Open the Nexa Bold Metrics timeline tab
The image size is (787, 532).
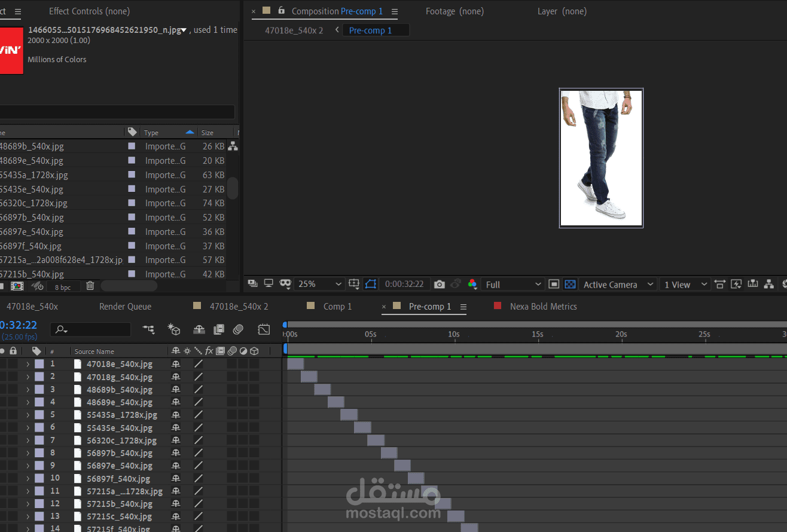coord(543,307)
